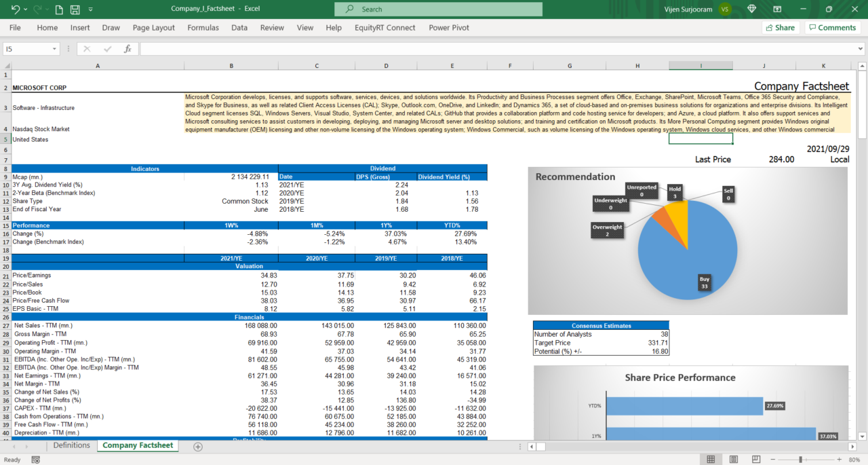Click the Normal view icon in status bar
The height and width of the screenshot is (465, 868).
coord(710,459)
